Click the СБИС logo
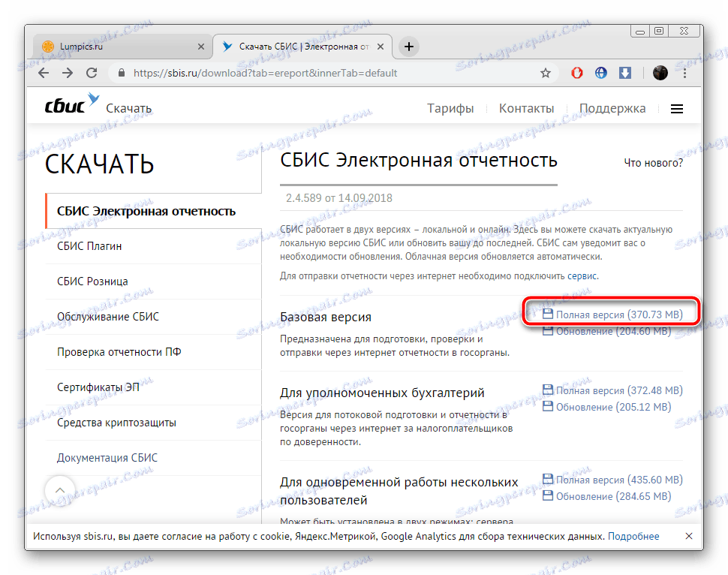The image size is (728, 575). tap(71, 104)
